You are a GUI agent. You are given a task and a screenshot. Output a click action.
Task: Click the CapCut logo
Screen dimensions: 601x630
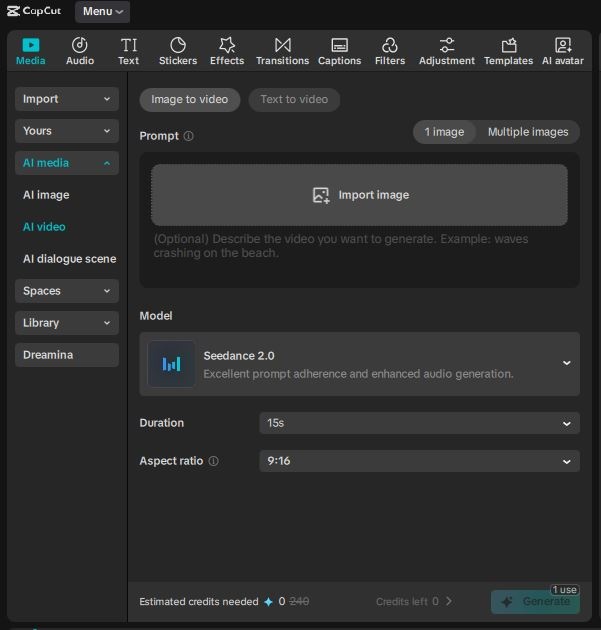click(x=34, y=11)
